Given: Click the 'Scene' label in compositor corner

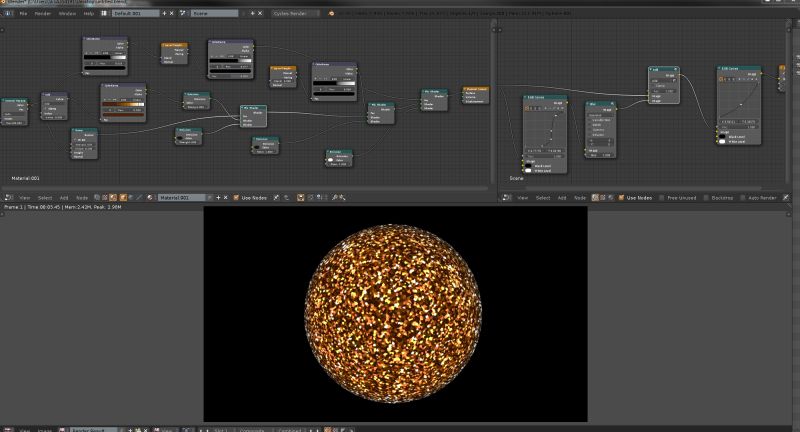Looking at the screenshot, I should (x=516, y=179).
